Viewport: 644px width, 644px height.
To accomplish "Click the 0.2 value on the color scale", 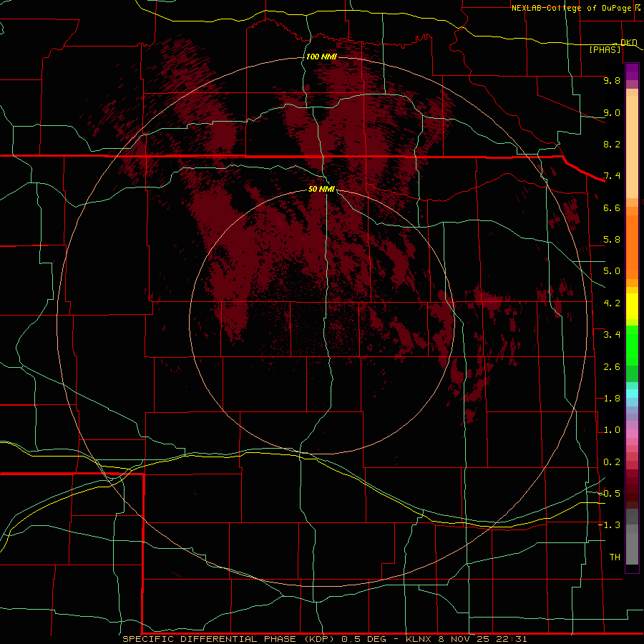I will [x=612, y=462].
